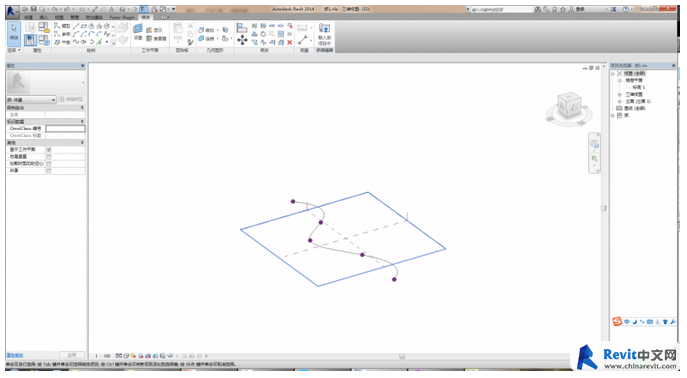
Task: Collapse the Floor Plans tree node
Action: (x=620, y=81)
